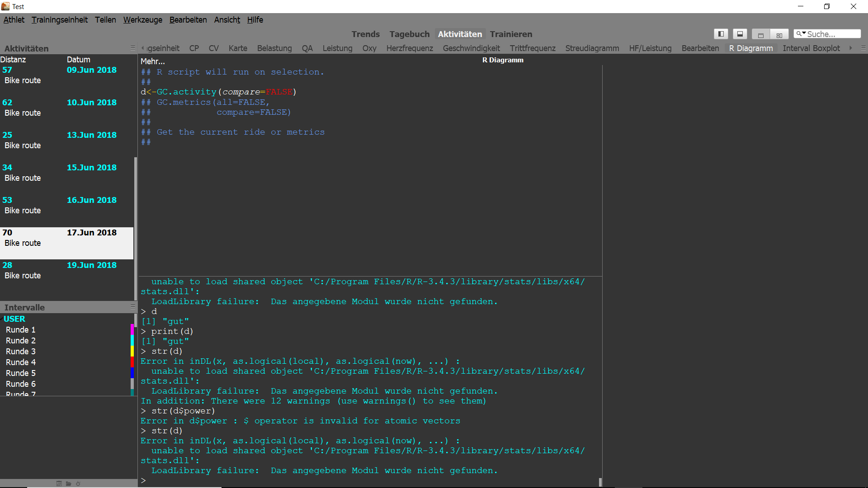Open the Bearbeiten menu in menu bar

pyautogui.click(x=188, y=20)
